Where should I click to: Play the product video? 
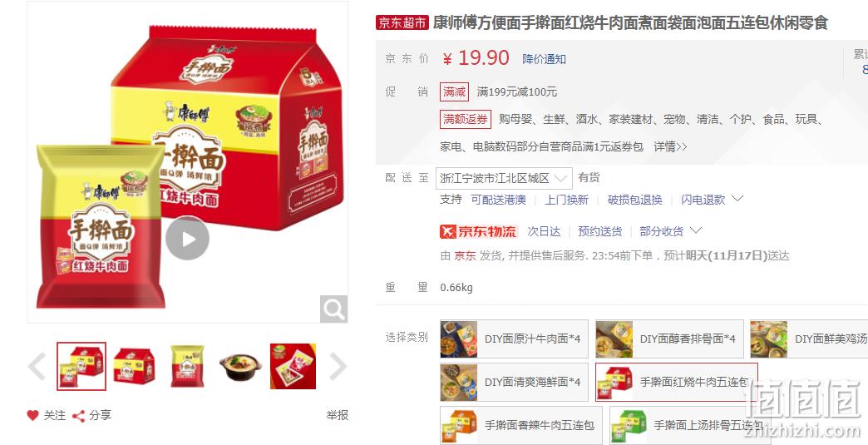(x=188, y=238)
